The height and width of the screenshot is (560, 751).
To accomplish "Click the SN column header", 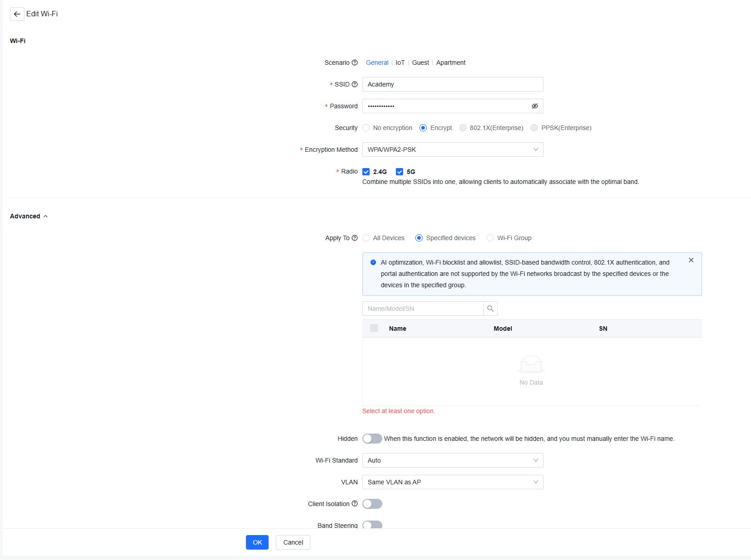I will [x=603, y=328].
